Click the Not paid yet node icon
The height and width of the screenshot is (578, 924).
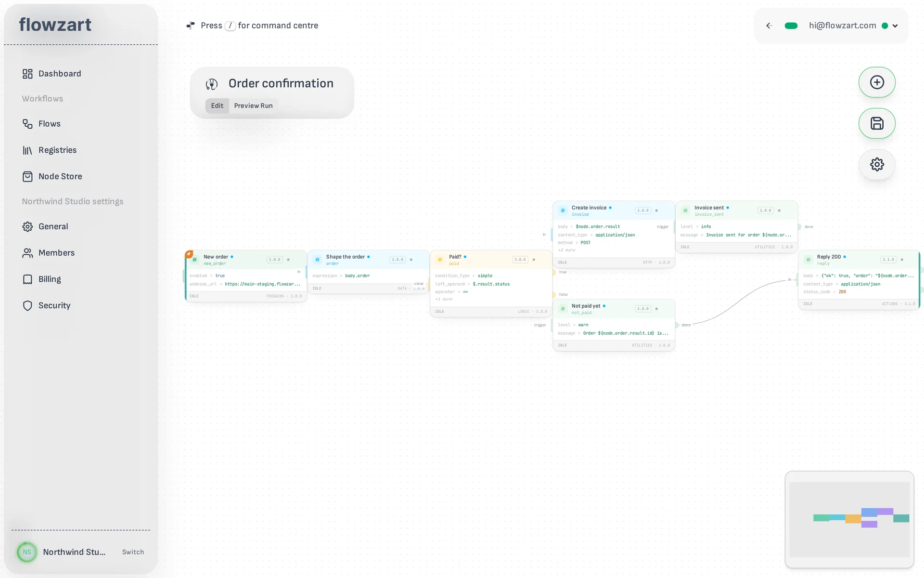pos(563,309)
